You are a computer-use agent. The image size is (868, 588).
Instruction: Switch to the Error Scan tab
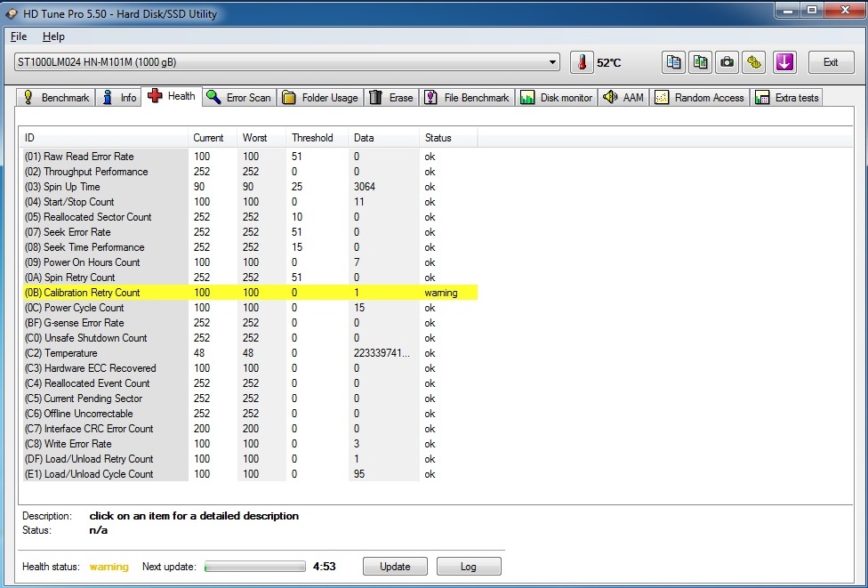tap(238, 98)
